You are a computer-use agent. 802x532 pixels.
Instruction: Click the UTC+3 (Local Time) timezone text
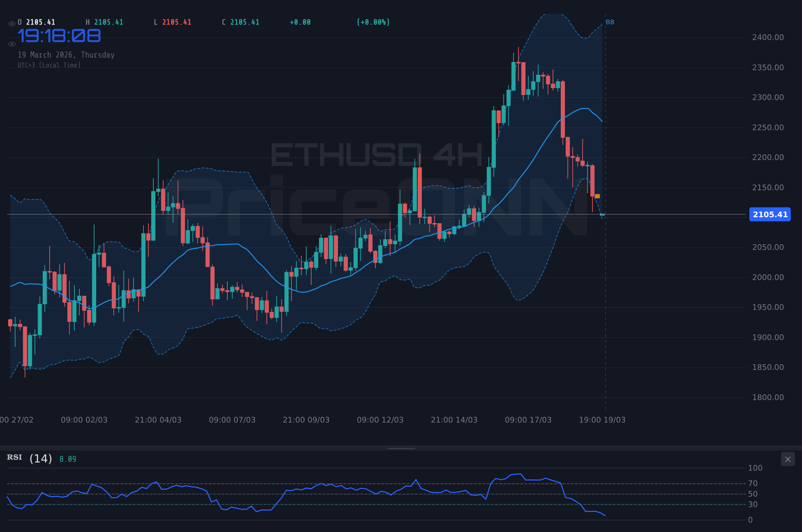(49, 65)
